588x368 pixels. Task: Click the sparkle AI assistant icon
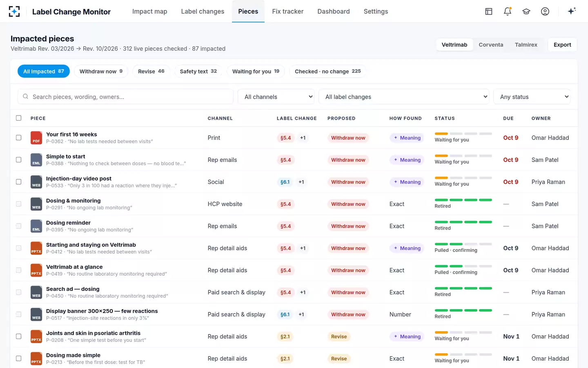coord(572,11)
